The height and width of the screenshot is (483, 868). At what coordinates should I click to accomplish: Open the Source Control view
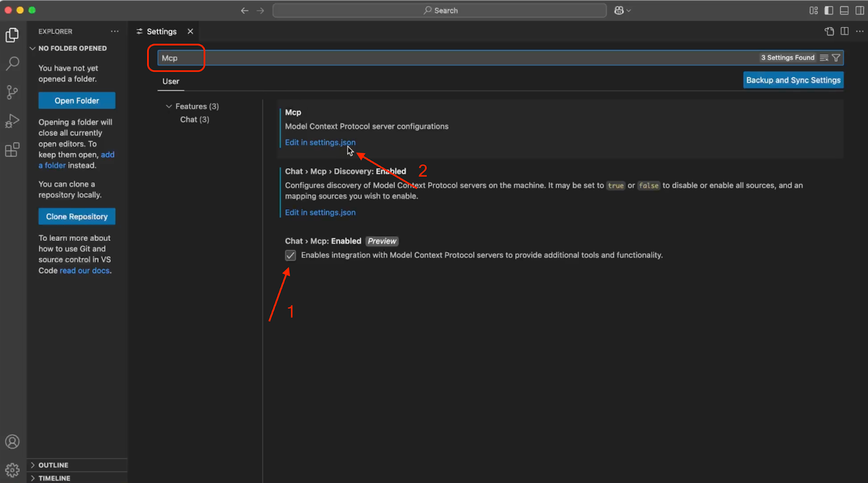12,92
